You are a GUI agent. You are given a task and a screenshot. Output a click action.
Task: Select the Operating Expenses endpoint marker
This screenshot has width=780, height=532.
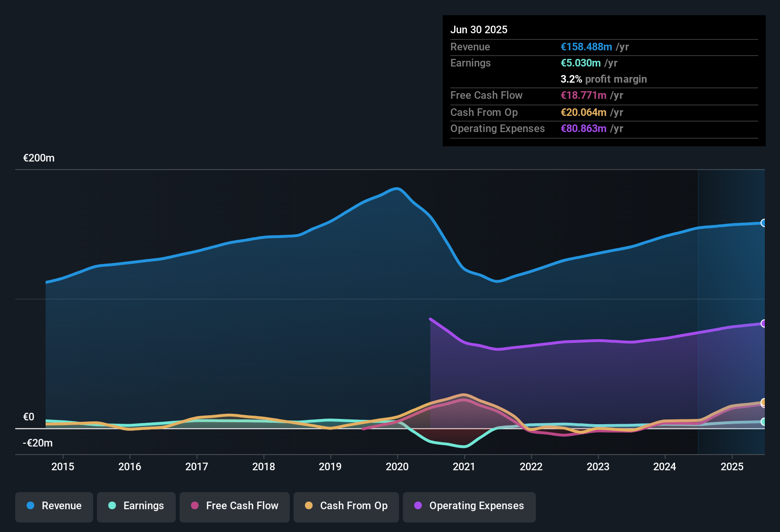[764, 323]
